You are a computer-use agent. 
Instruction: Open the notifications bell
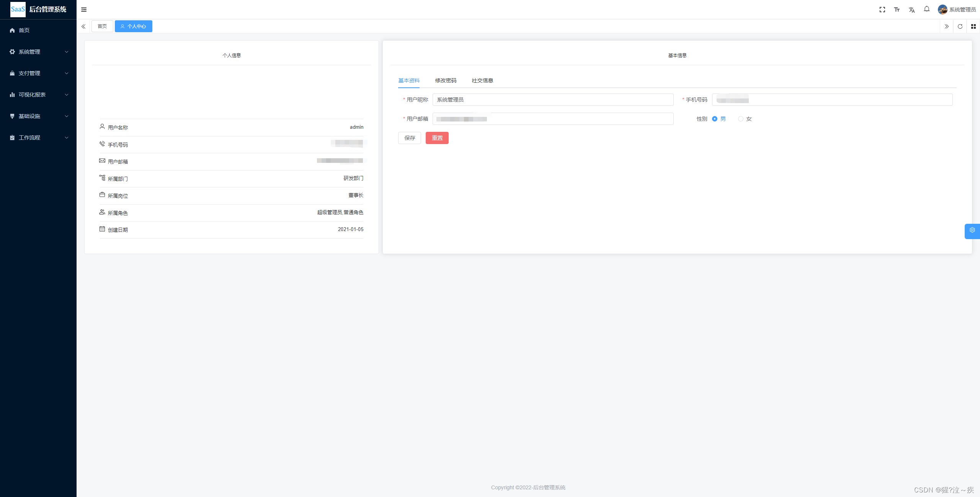click(x=926, y=9)
